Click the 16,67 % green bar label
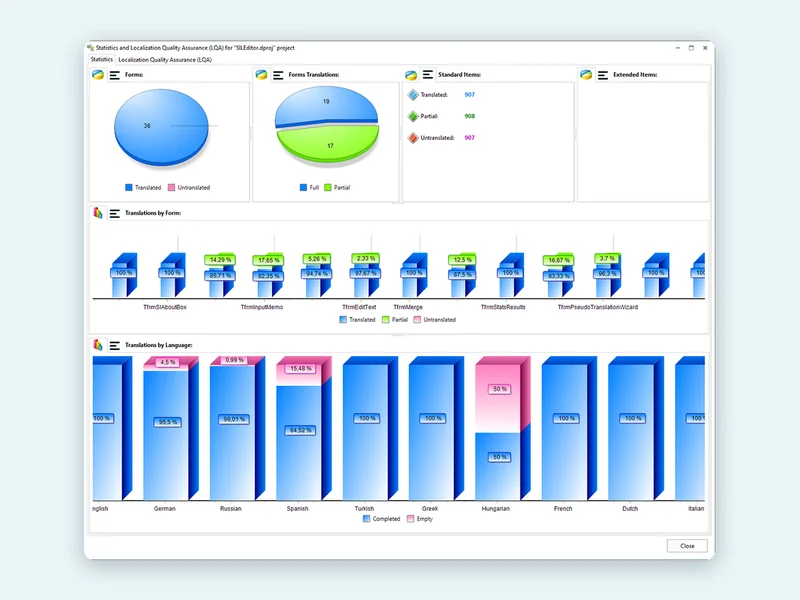The image size is (800, 600). [x=559, y=260]
